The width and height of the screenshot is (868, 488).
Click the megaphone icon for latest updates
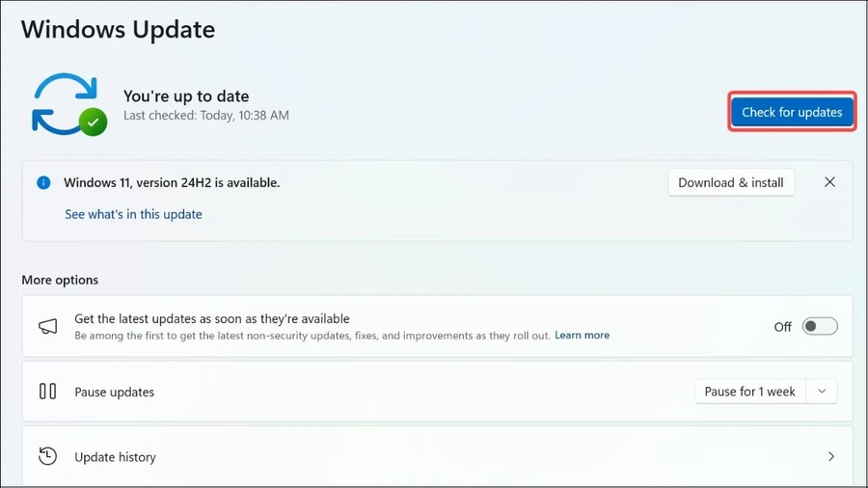click(47, 326)
